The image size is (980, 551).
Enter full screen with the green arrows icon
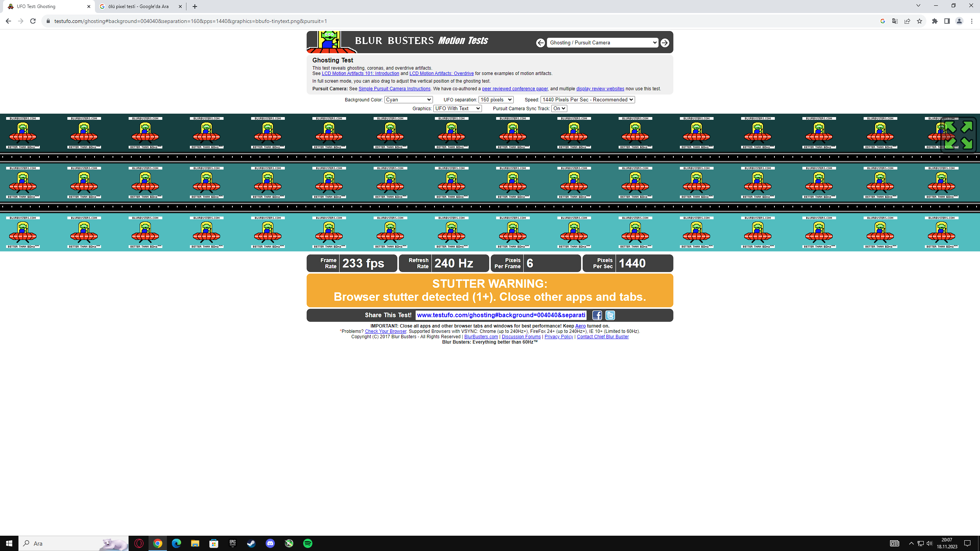(959, 135)
